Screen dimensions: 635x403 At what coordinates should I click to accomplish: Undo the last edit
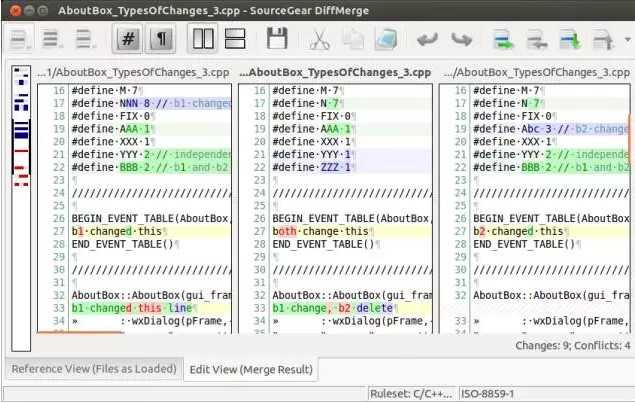click(427, 40)
